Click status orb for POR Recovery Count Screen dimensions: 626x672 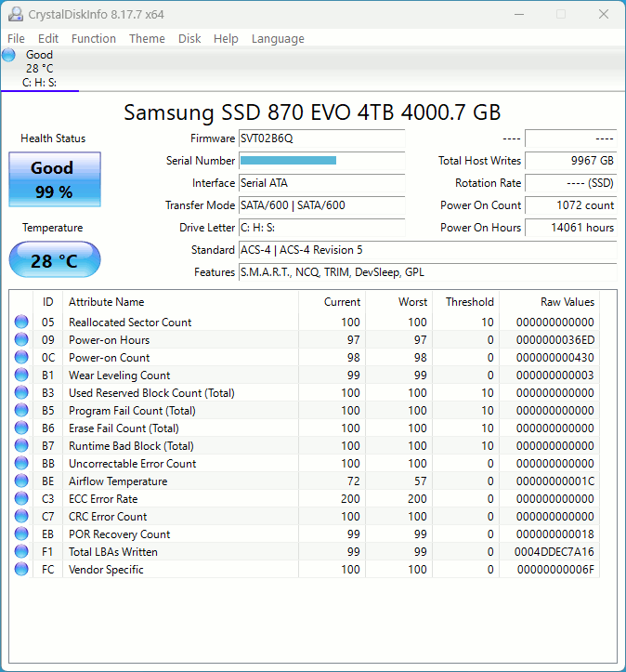coord(21,534)
